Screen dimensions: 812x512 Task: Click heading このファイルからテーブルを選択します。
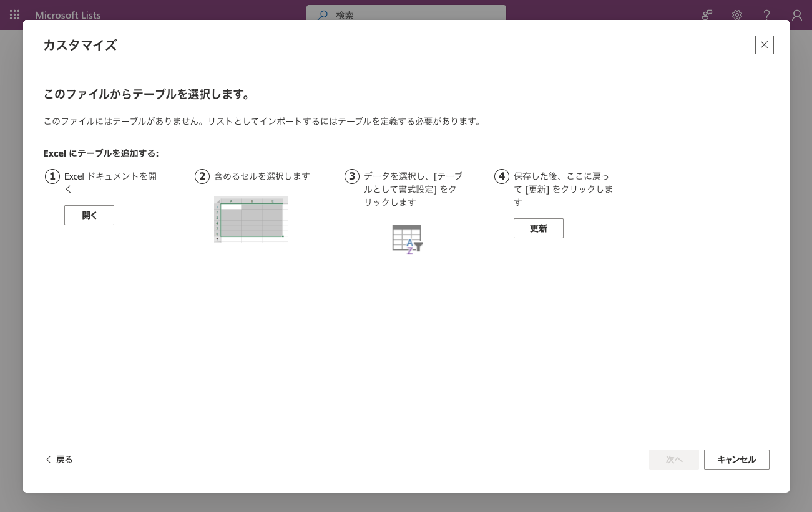click(147, 94)
